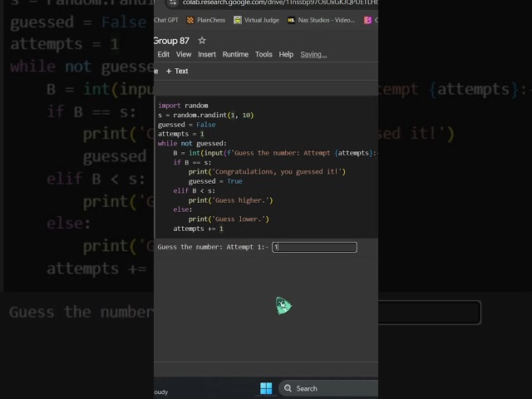Add a new Text cell
Viewport: 532px width, 399px height.
coord(177,71)
